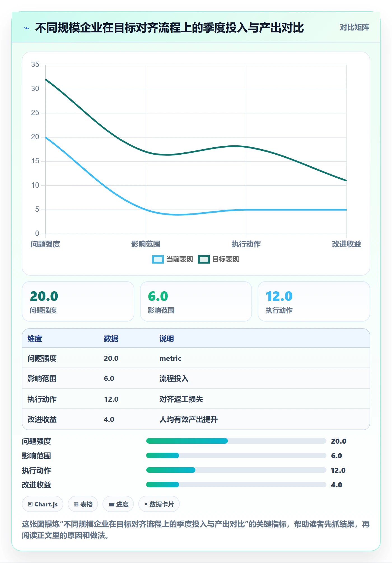
Task: Click the 影响范围 x-axis label on chart
Action: click(x=146, y=244)
